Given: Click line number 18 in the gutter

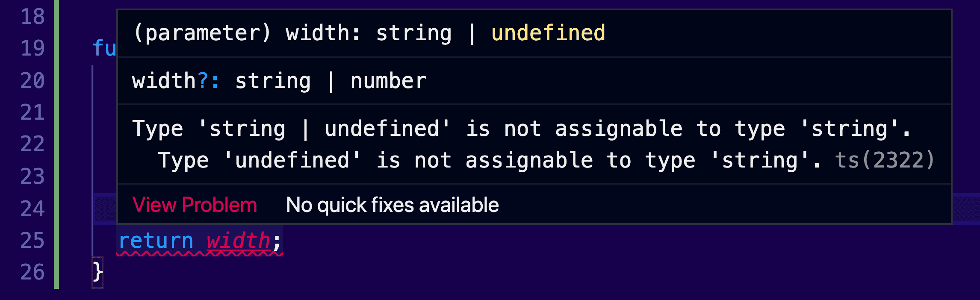Looking at the screenshot, I should click(32, 17).
